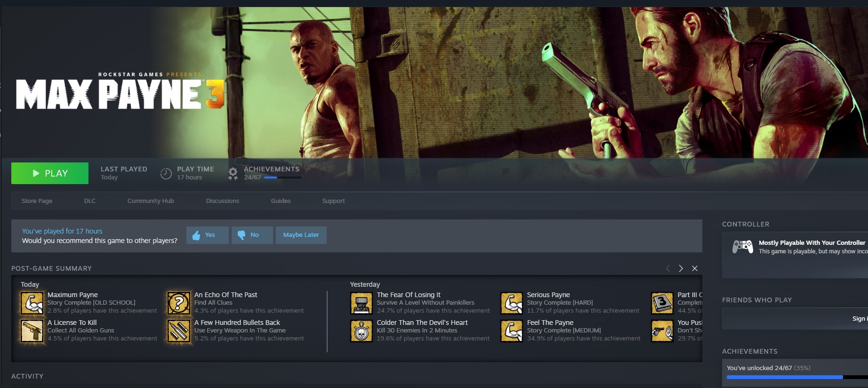Click Story Complete [MEDIUM] description
Viewport: 868px width, 388px height.
[x=564, y=331]
